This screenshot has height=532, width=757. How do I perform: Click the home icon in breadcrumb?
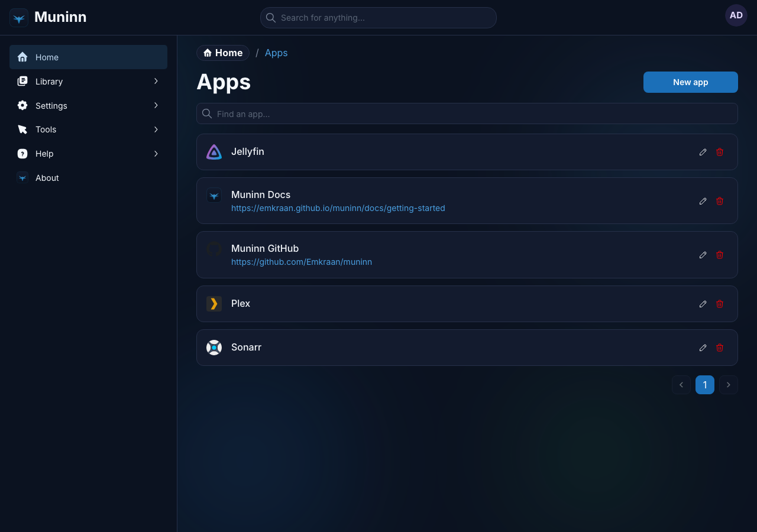(x=208, y=53)
